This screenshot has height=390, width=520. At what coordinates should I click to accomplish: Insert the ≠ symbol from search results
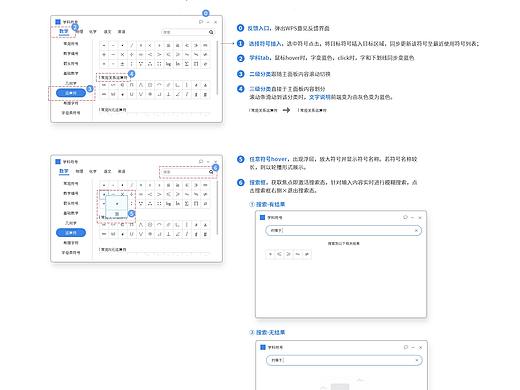pyautogui.click(x=307, y=254)
